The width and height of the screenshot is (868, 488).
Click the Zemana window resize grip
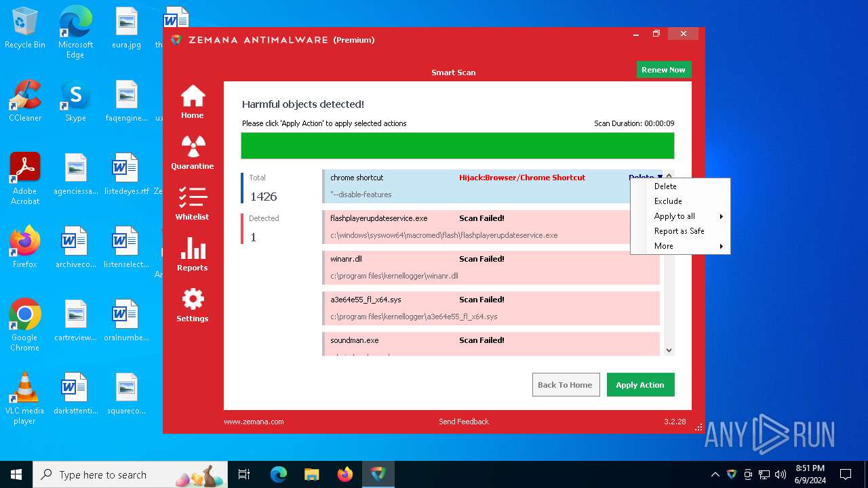tap(698, 427)
